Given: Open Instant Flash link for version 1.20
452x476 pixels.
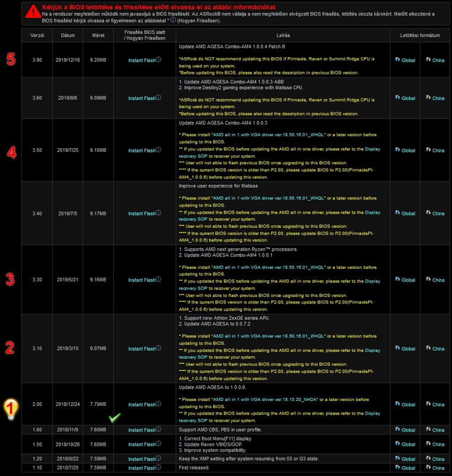Looking at the screenshot, I should tap(142, 459).
